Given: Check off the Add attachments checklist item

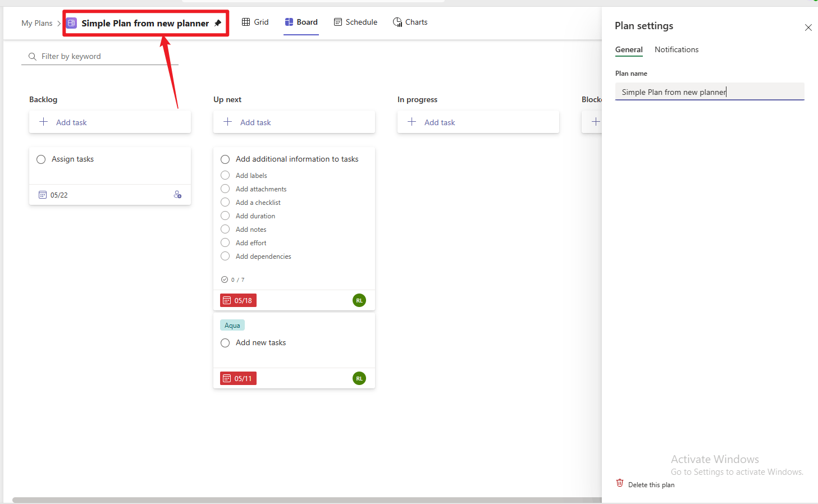Looking at the screenshot, I should pos(225,189).
